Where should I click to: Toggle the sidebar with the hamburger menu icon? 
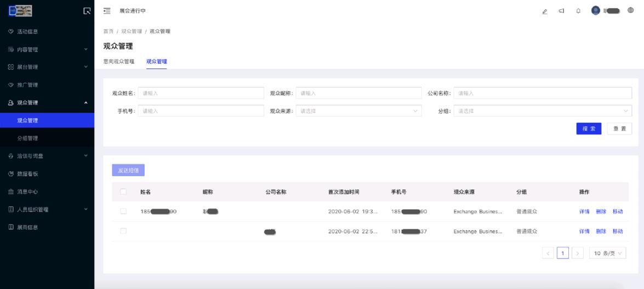[x=107, y=11]
